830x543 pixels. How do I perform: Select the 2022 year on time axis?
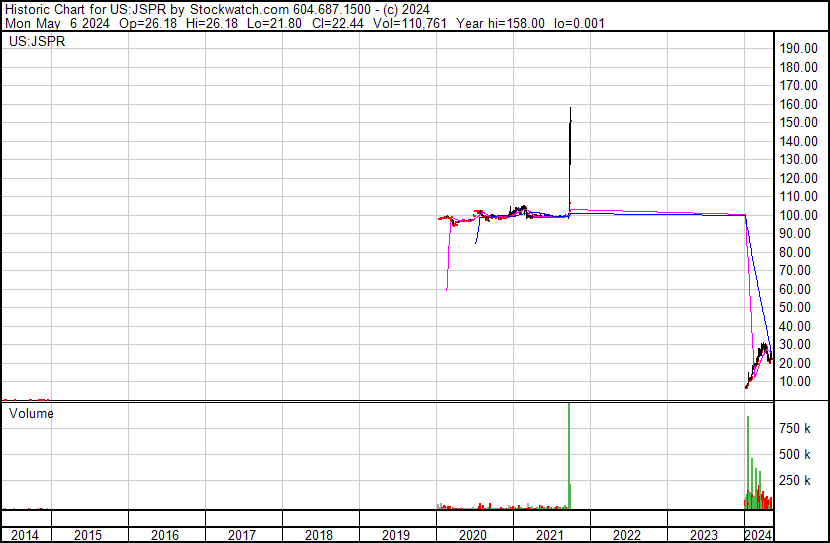pos(627,535)
